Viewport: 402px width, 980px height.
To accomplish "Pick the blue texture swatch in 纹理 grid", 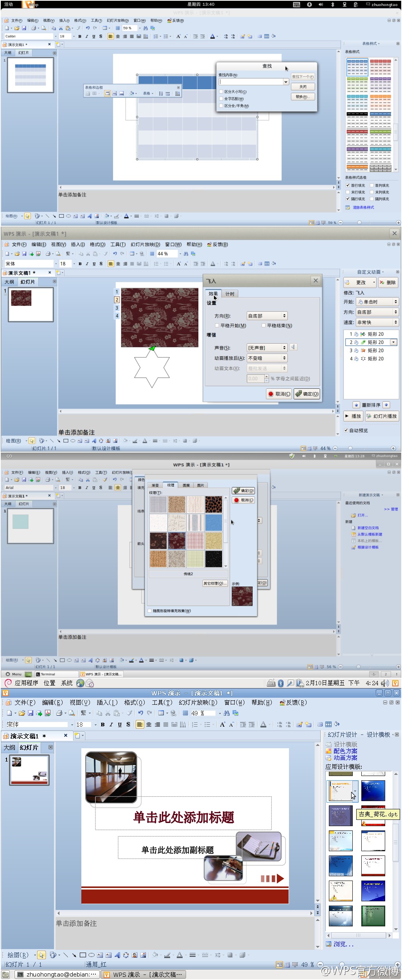I will tap(214, 523).
